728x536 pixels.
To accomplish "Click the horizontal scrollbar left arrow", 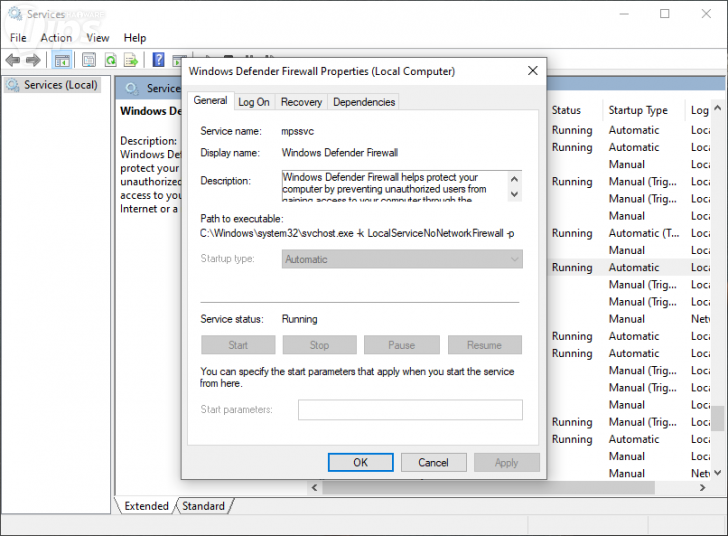I will click(314, 487).
